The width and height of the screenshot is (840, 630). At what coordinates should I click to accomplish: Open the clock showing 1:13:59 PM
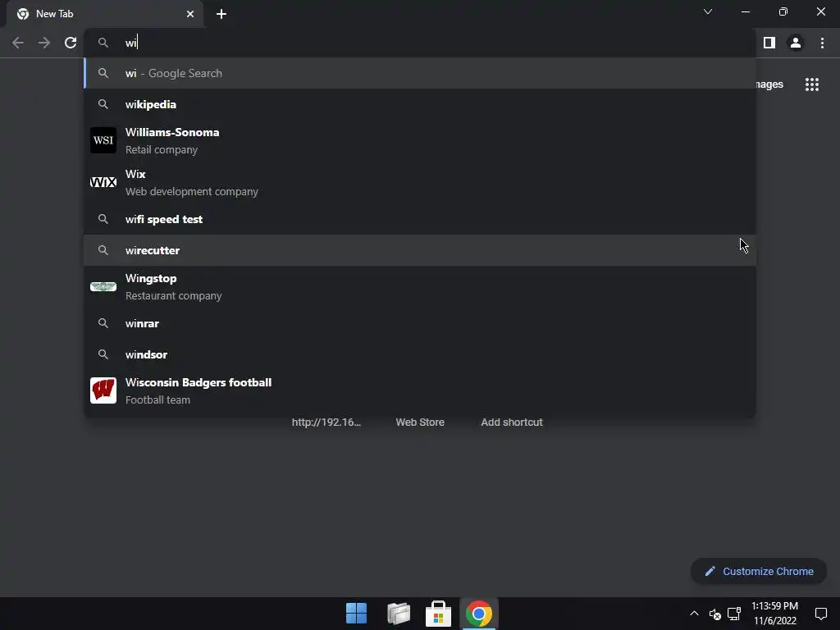[774, 614]
